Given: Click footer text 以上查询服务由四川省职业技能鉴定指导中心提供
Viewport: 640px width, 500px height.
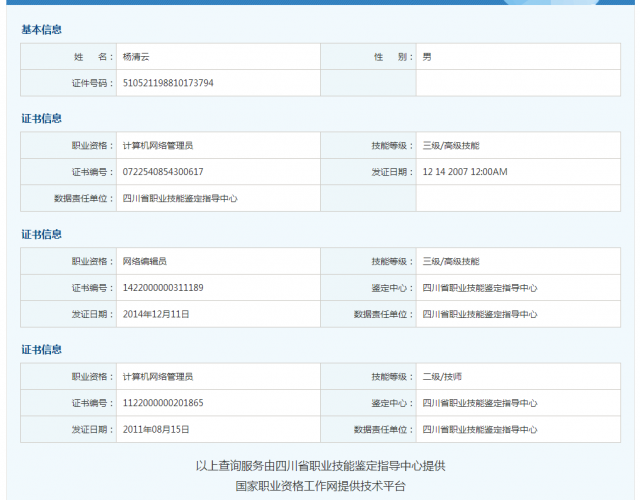Looking at the screenshot, I should pyautogui.click(x=320, y=466).
